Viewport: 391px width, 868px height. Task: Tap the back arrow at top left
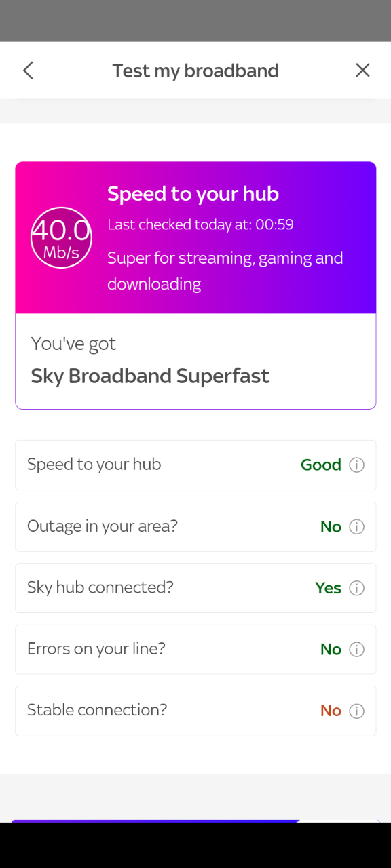[28, 70]
